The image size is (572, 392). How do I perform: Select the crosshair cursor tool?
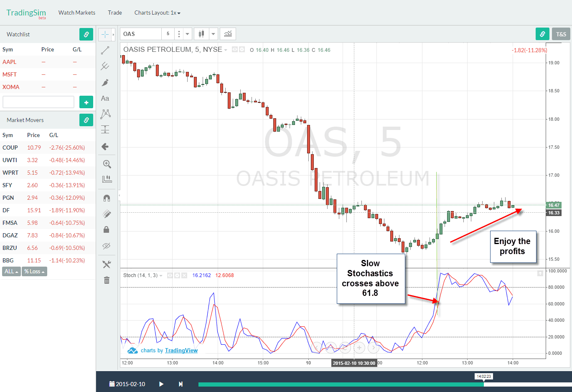coord(104,34)
